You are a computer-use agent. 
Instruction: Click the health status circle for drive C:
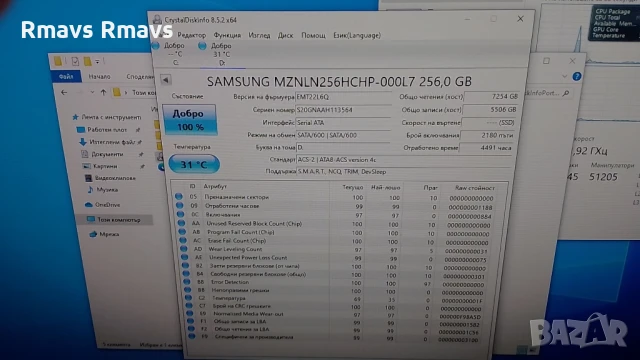pyautogui.click(x=156, y=46)
